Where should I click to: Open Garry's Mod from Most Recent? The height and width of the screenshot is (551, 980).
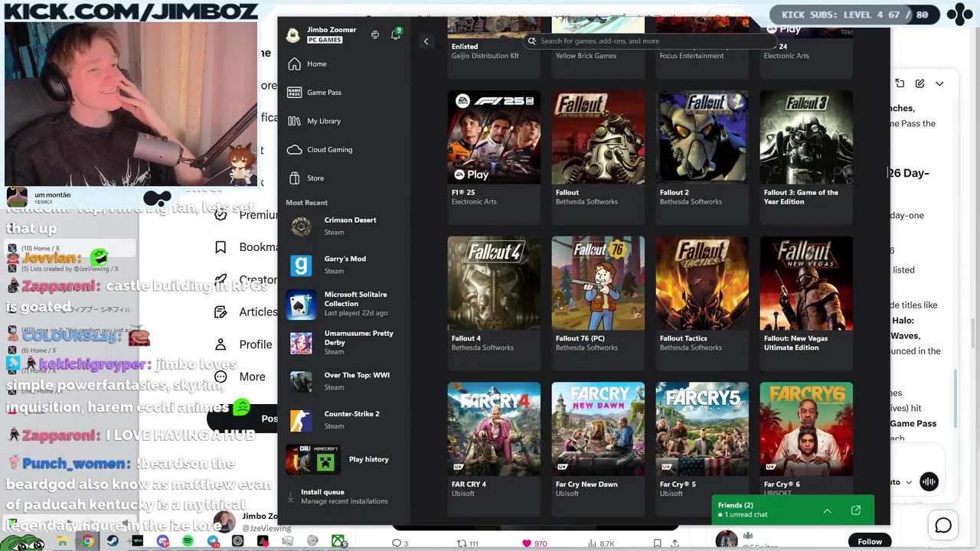(x=345, y=265)
